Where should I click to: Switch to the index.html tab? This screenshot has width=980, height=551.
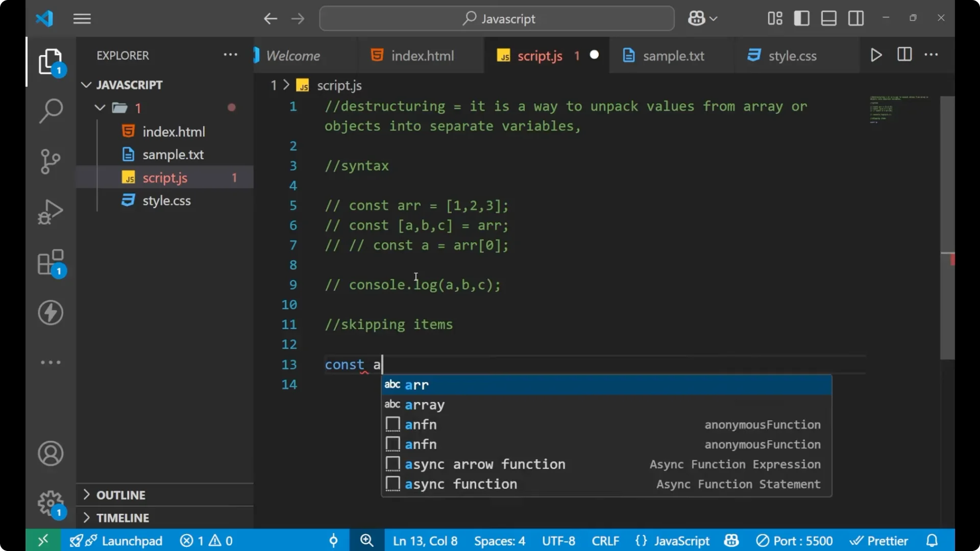(422, 55)
